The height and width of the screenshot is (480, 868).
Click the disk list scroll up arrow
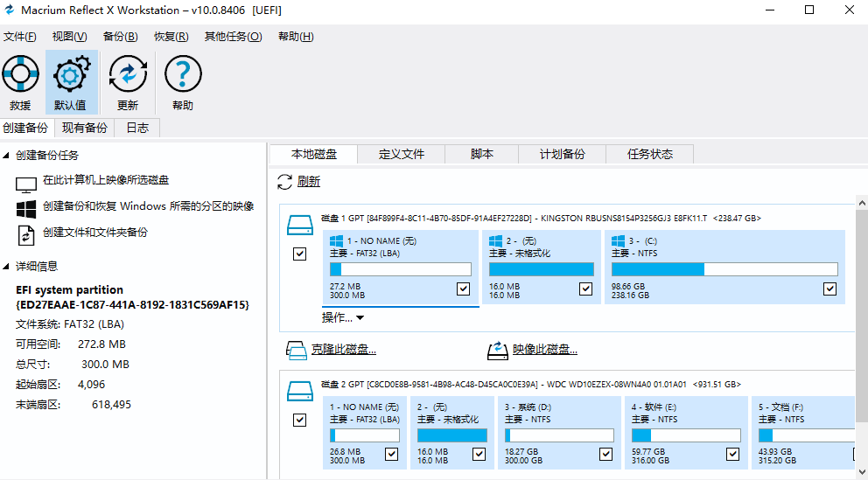pyautogui.click(x=862, y=203)
